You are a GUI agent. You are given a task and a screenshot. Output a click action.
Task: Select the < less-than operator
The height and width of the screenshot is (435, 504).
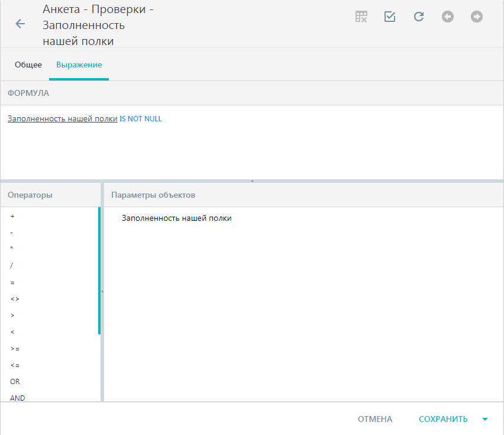(x=12, y=332)
